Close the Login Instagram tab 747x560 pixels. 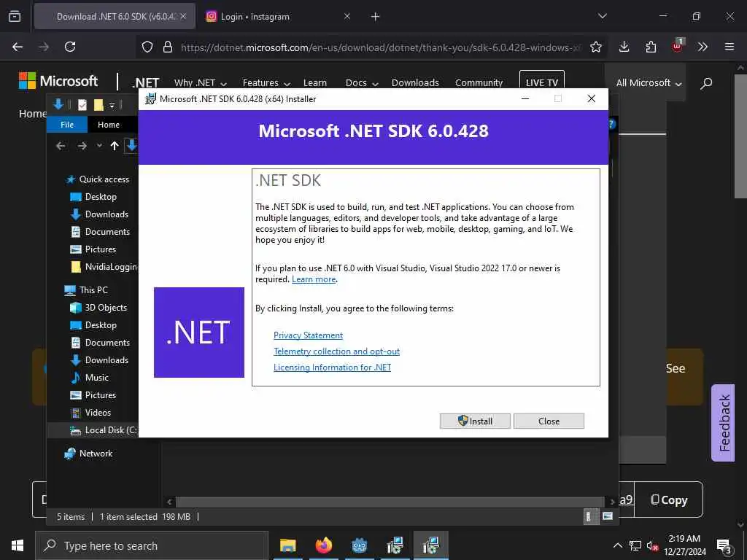347,16
